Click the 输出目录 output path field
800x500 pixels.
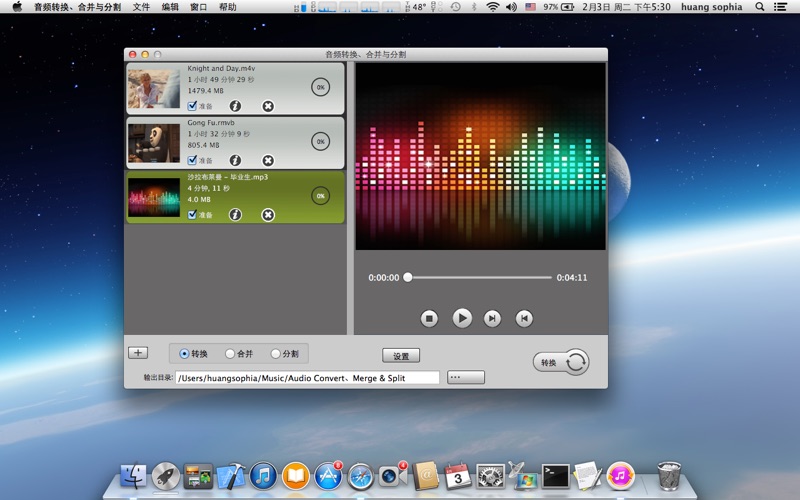coord(307,378)
